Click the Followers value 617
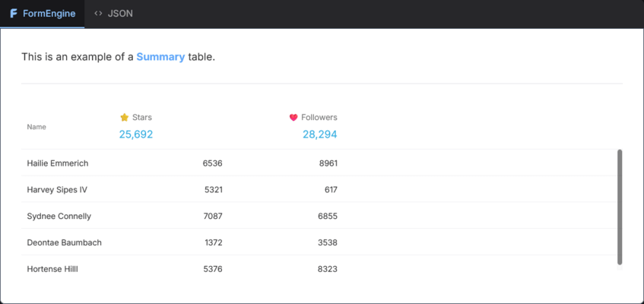This screenshot has height=304, width=644. point(330,190)
